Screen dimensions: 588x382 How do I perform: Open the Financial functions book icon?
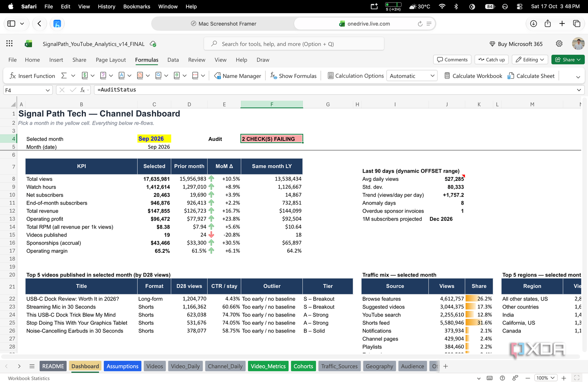(85, 75)
